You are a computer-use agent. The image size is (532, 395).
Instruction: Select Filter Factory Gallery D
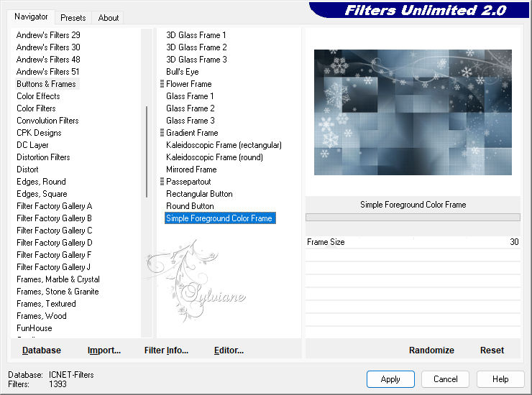point(55,243)
